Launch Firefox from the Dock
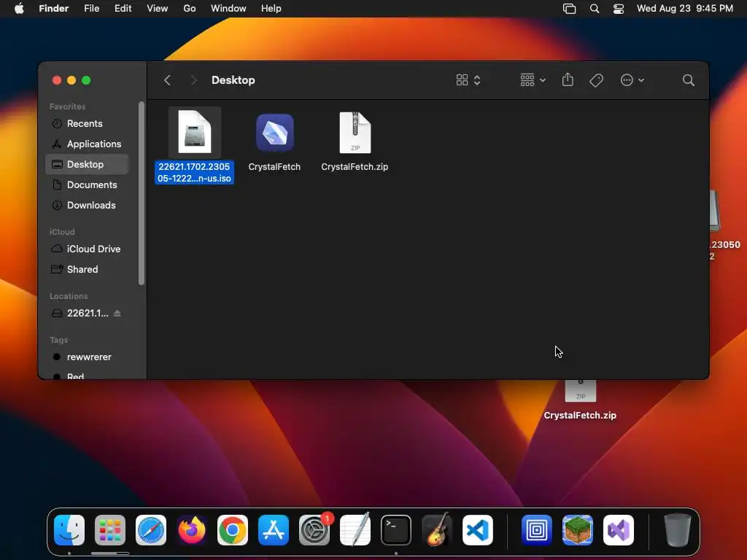This screenshot has width=747, height=560. (192, 529)
